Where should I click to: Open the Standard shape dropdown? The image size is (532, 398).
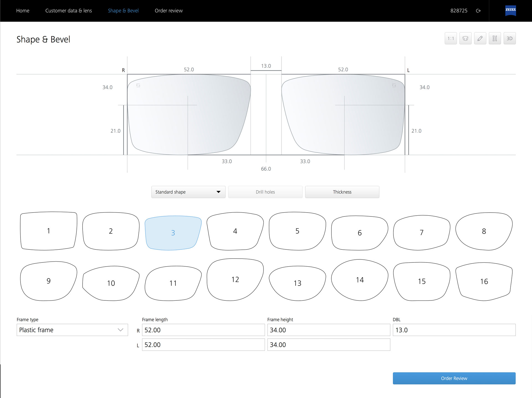point(188,192)
